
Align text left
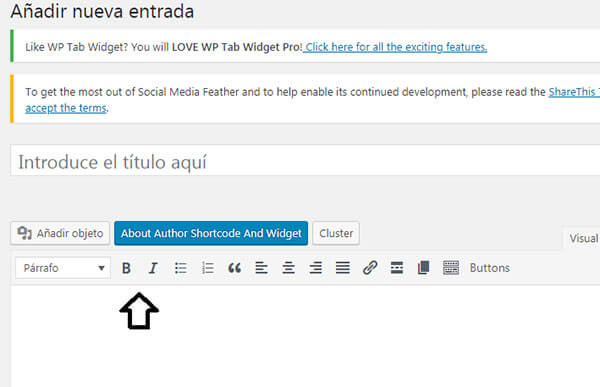point(261,268)
